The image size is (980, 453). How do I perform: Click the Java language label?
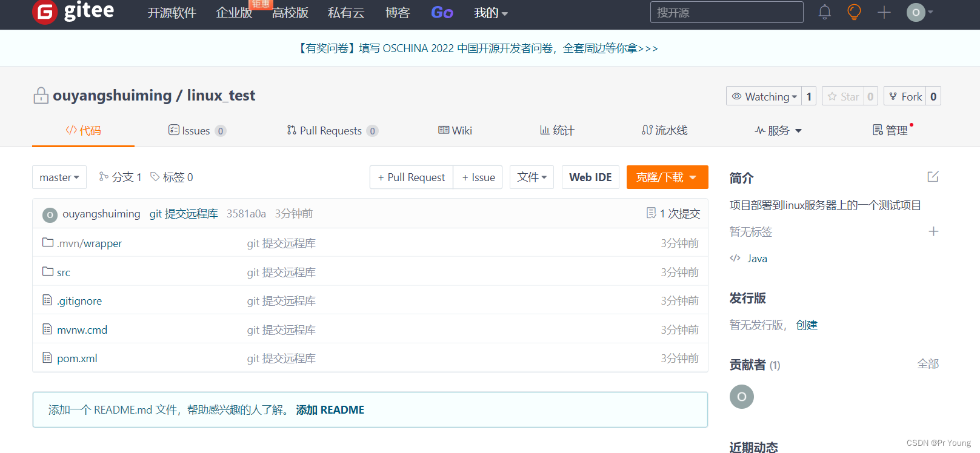757,259
